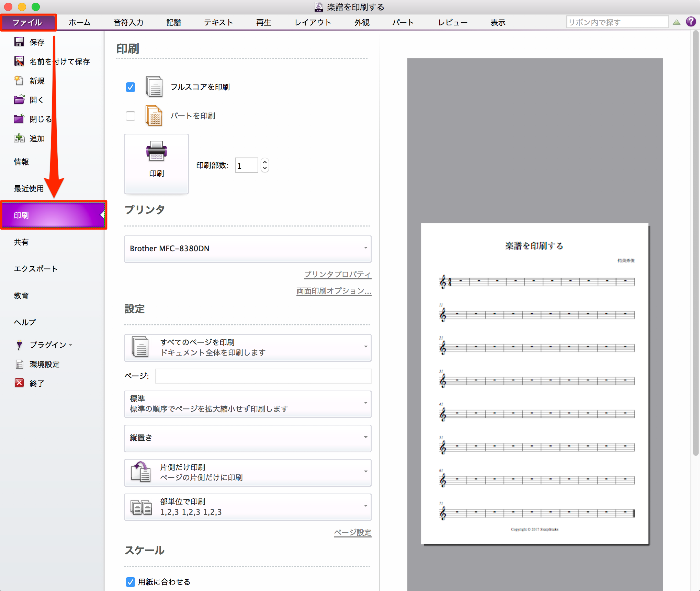Screen dimensions: 700x591
Task: Enable the パートを印刷 checkbox
Action: [131, 116]
